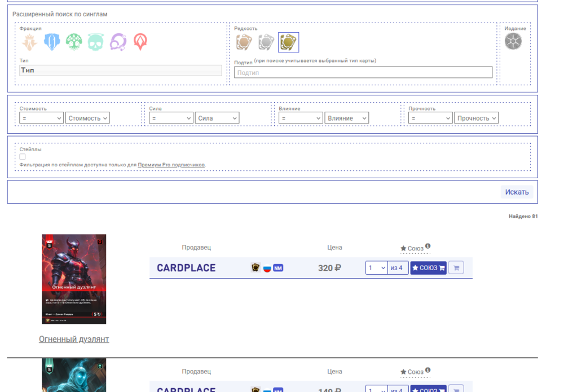Click the Подтип input field
The height and width of the screenshot is (392, 564).
pyautogui.click(x=363, y=72)
